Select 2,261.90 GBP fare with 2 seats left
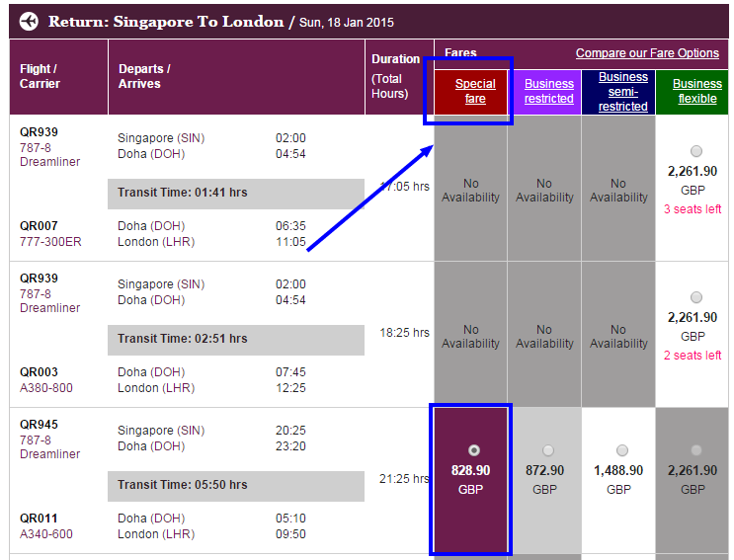 696,297
